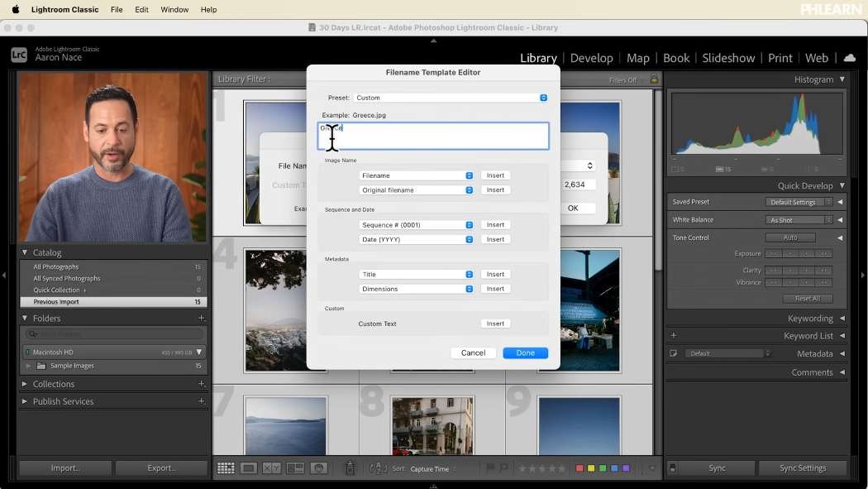Screen dimensions: 868x489
Task: Select the Painter spray can tool
Action: click(350, 468)
